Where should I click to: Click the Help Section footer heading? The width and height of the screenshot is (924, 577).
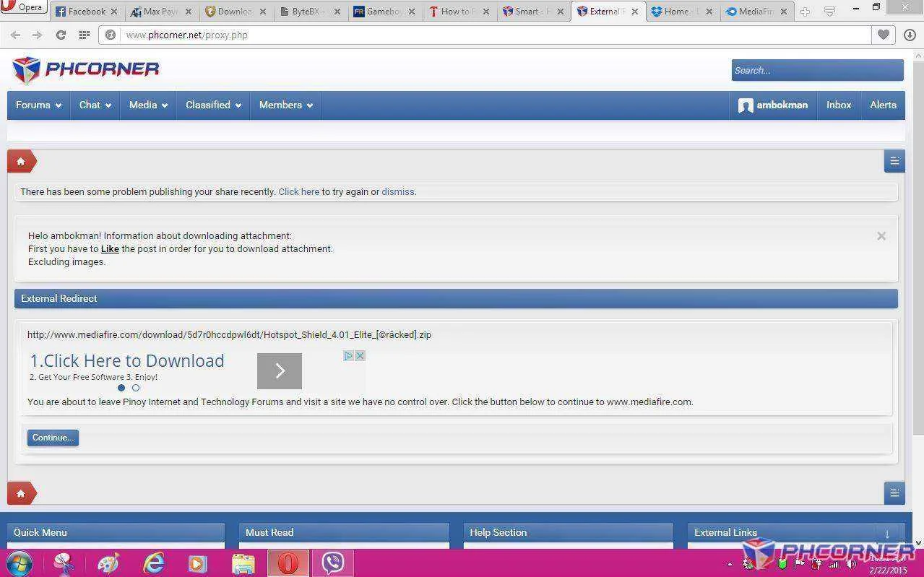[498, 533]
